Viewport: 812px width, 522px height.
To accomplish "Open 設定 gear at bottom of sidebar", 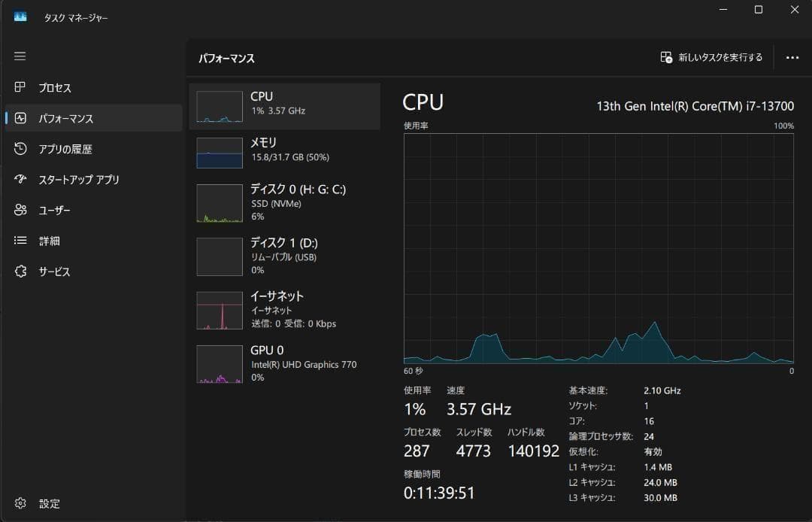I will click(20, 503).
